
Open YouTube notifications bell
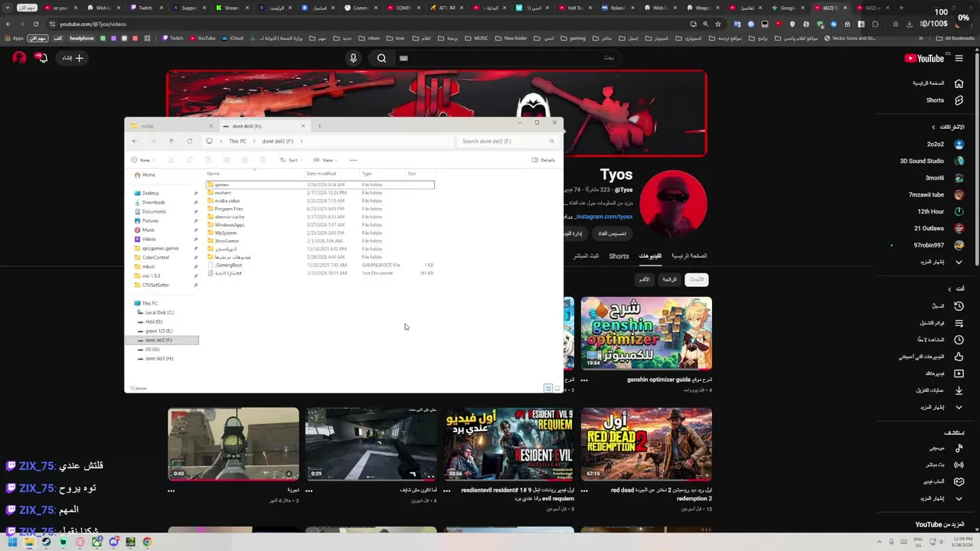click(41, 58)
